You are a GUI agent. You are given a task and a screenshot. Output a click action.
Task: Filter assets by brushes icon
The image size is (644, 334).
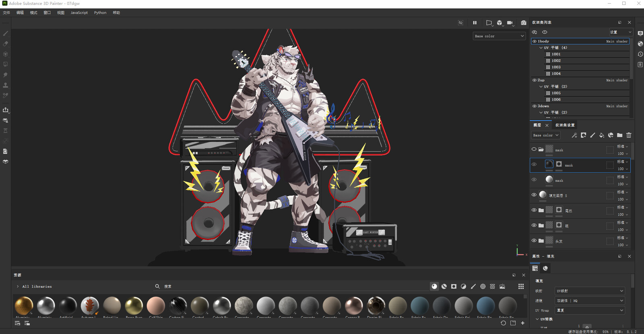tap(473, 286)
